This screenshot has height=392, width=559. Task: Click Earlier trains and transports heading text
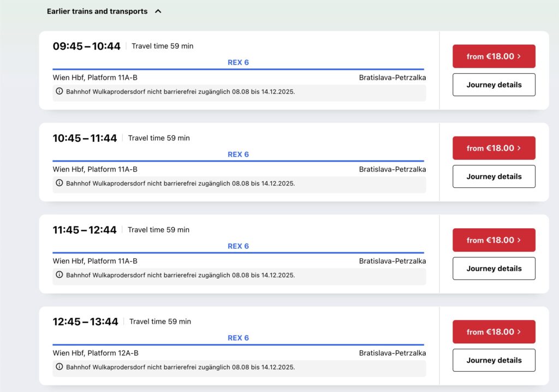click(97, 11)
